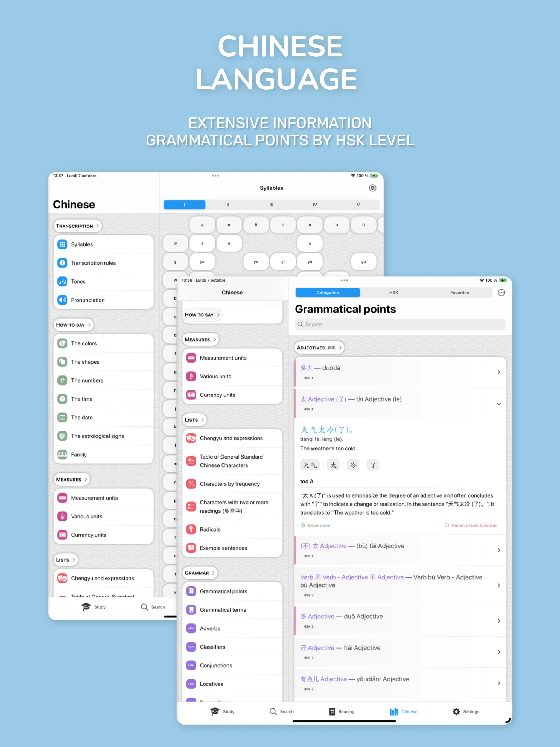The height and width of the screenshot is (747, 560).
Task: Tap the Radicals icon in Lists
Action: coord(191,529)
